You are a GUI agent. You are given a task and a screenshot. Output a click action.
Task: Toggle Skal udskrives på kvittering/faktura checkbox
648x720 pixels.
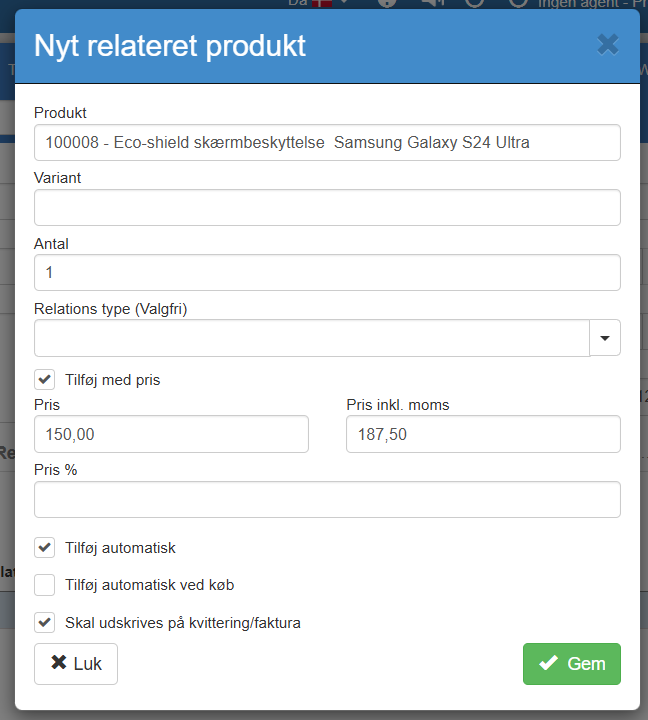click(45, 623)
